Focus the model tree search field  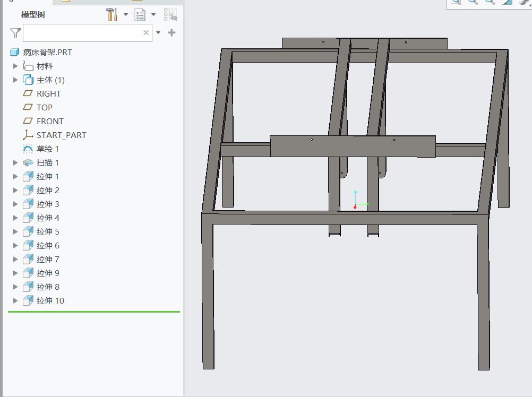87,33
